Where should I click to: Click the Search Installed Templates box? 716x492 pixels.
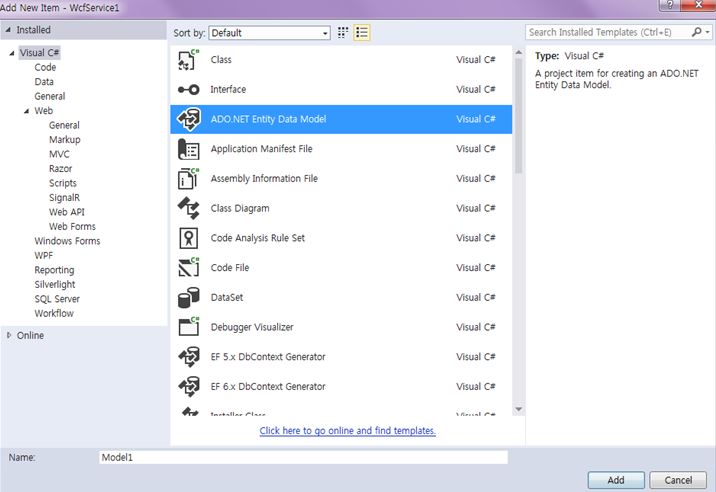click(607, 32)
